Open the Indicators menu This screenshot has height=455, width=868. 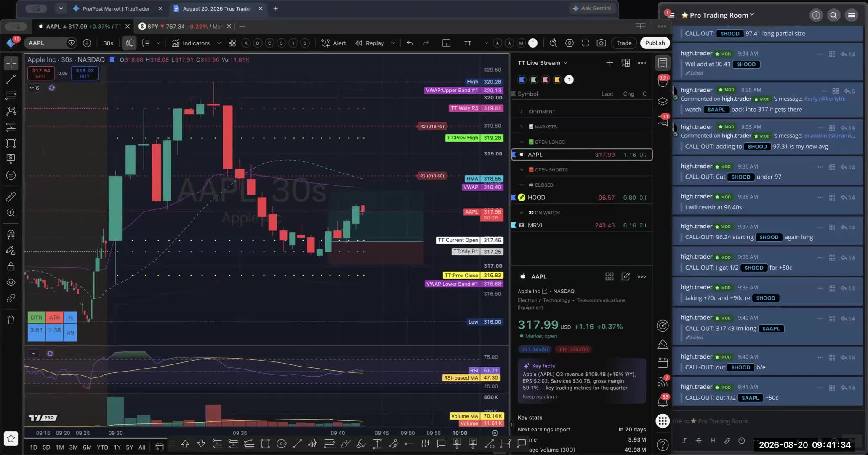click(x=191, y=43)
